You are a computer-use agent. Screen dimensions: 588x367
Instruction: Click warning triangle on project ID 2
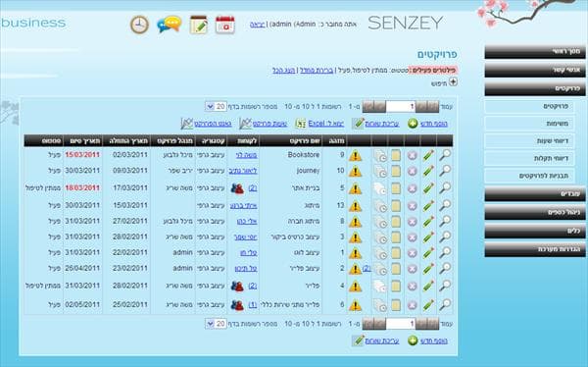[x=355, y=269]
